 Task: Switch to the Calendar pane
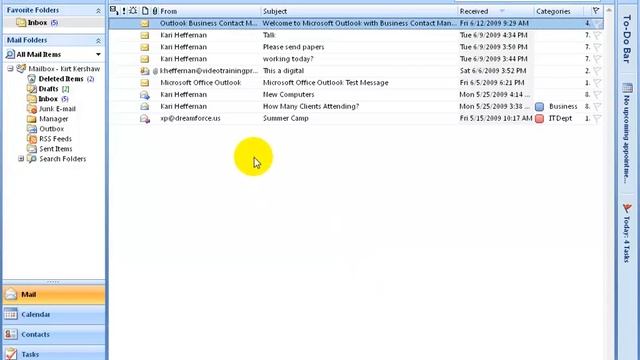coord(54,315)
